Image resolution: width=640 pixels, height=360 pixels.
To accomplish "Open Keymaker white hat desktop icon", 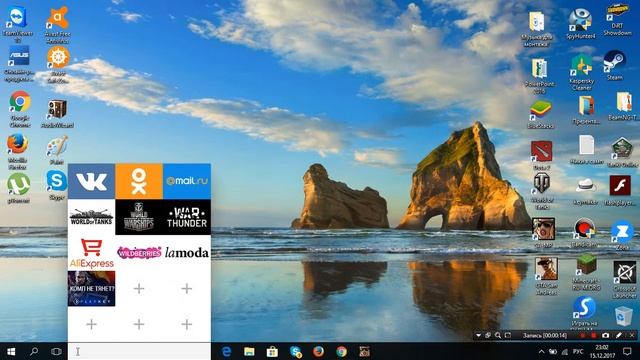I will (585, 190).
